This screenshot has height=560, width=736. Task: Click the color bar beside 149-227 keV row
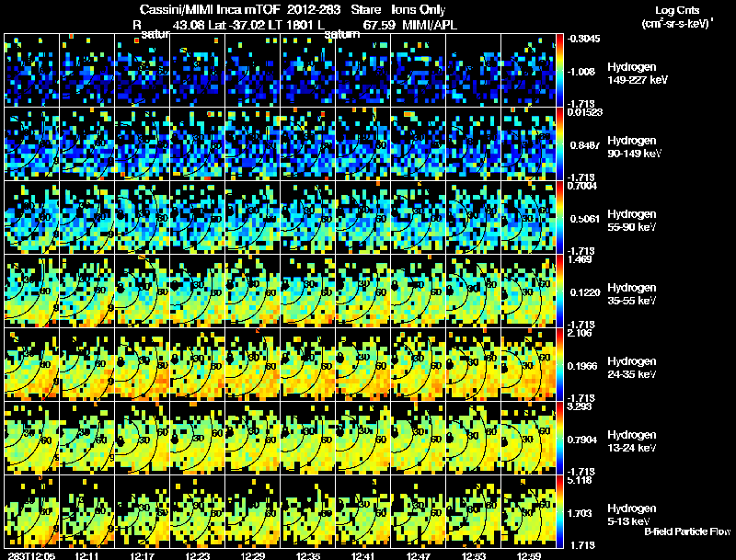(559, 70)
